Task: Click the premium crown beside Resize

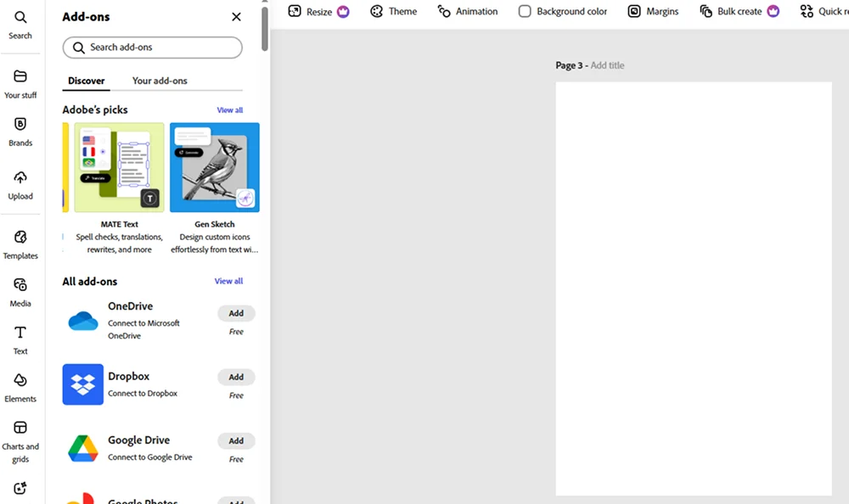Action: click(343, 11)
